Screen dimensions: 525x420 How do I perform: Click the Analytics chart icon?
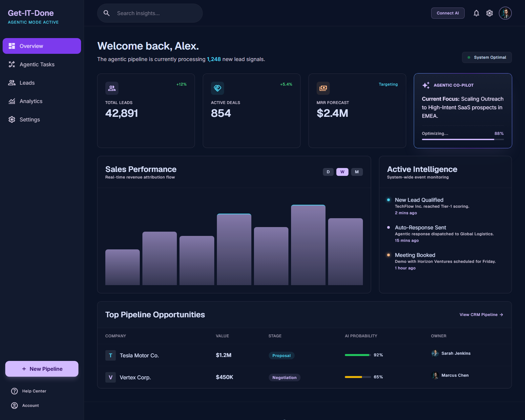pos(12,101)
